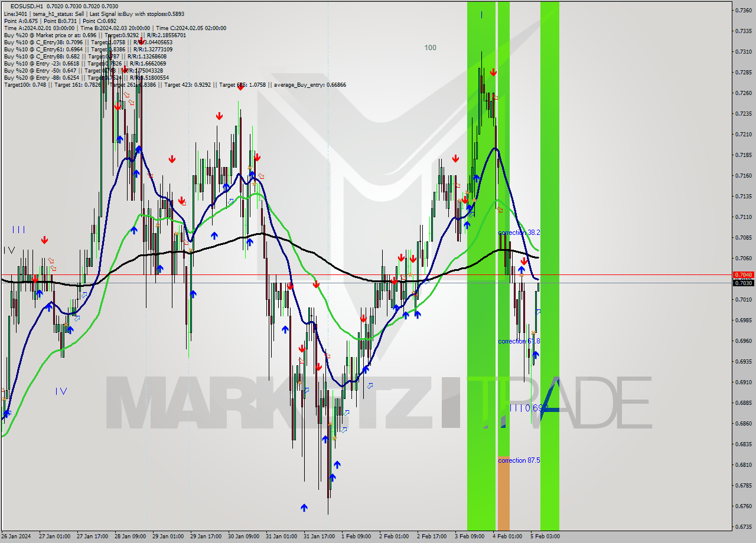Viewport: 756px width, 543px height.
Task: Click 0.7085 on the price axis
Action: click(742, 237)
